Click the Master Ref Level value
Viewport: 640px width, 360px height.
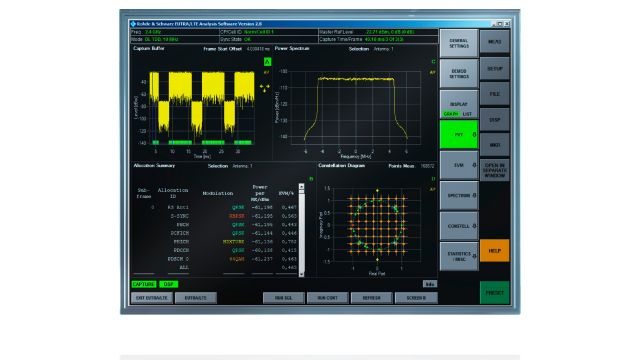390,32
